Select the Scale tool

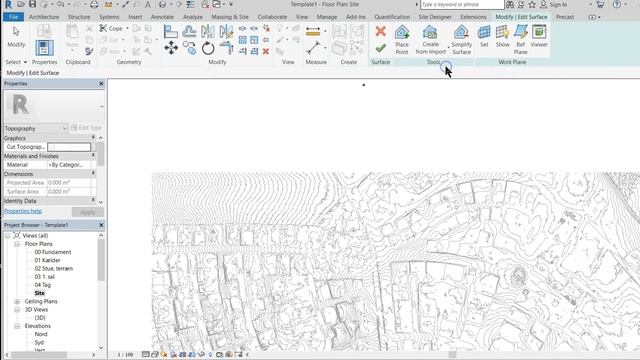click(254, 40)
